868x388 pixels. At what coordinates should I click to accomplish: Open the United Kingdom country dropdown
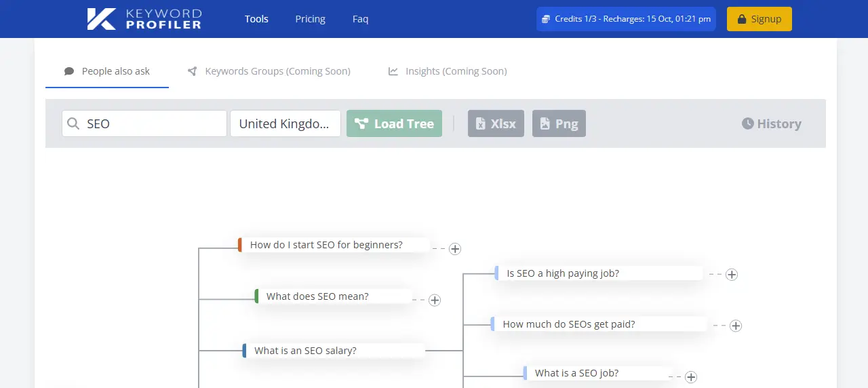click(285, 123)
